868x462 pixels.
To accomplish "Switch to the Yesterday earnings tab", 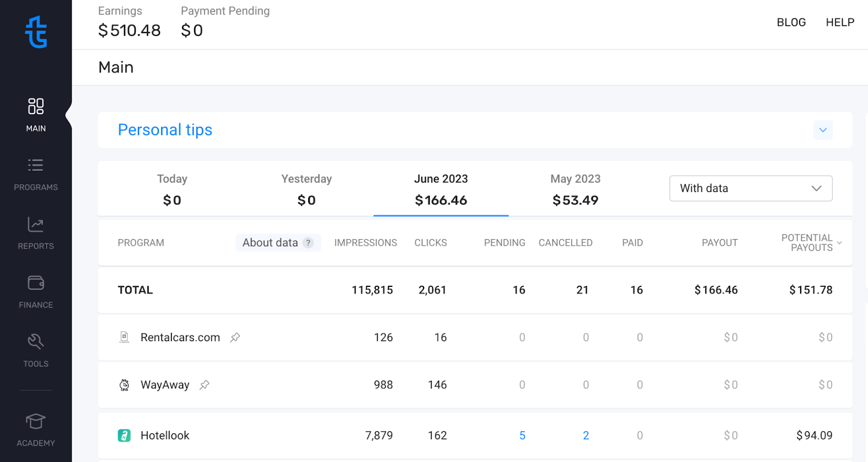I will [x=306, y=189].
